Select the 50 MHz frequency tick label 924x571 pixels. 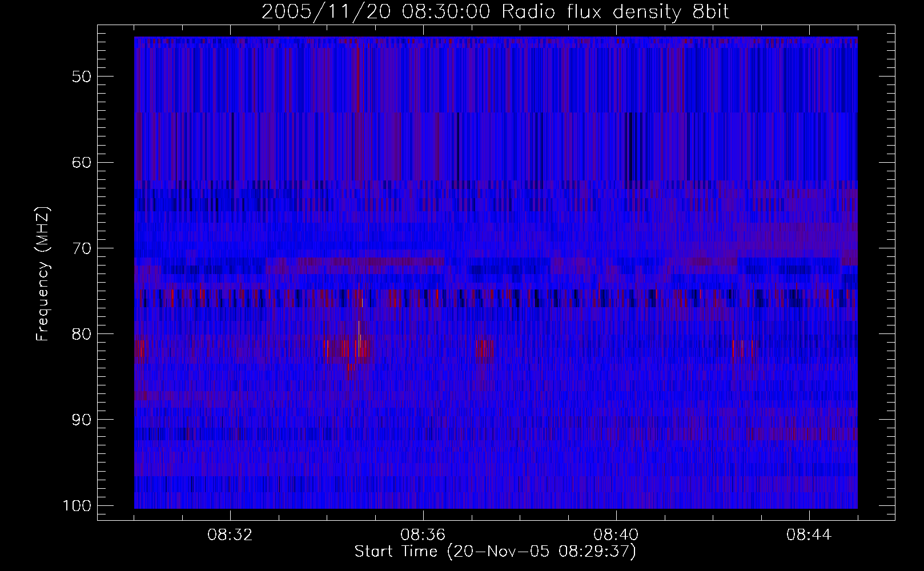[x=81, y=77]
